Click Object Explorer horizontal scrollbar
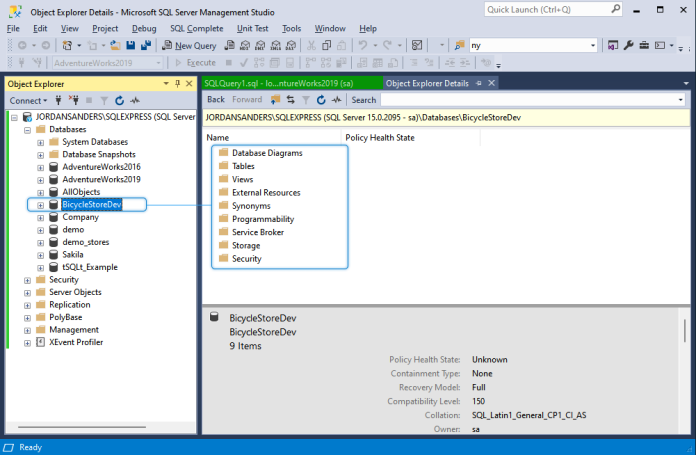 click(82, 427)
